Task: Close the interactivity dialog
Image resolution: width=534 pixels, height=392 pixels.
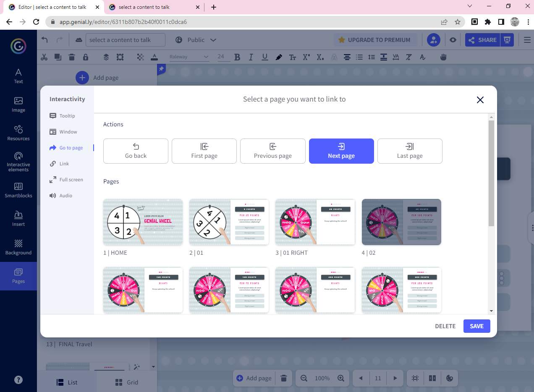Action: [480, 99]
